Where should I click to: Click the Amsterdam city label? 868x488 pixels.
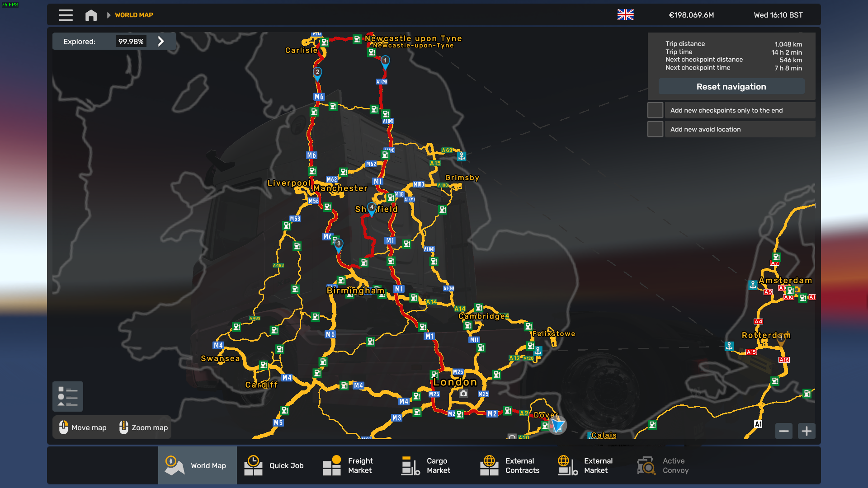(785, 281)
